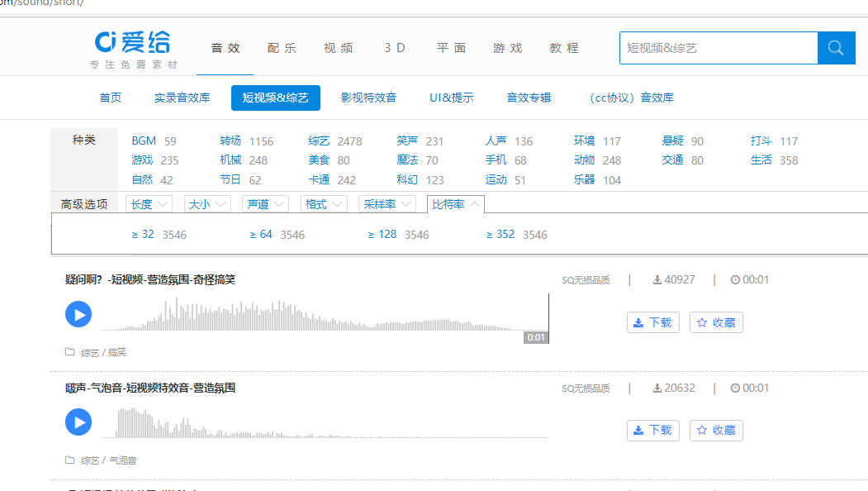Filter by the 节日 category

pyautogui.click(x=230, y=179)
